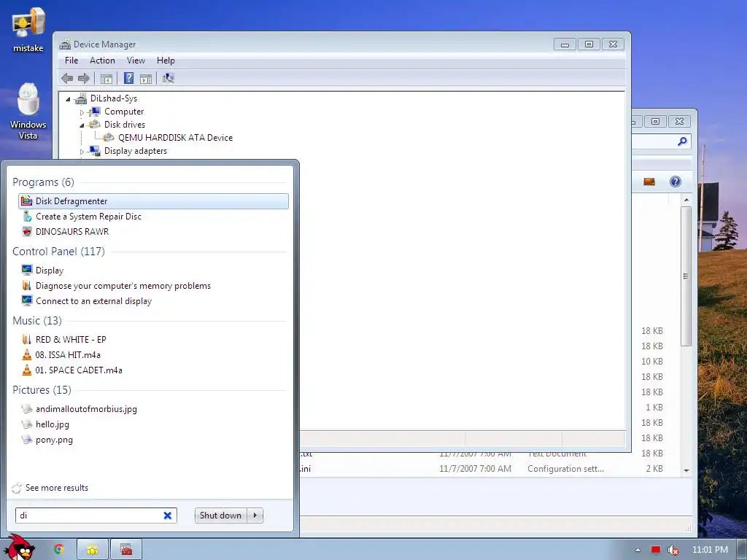Collapse the Disk drives node
This screenshot has width=747, height=560.
pos(82,125)
